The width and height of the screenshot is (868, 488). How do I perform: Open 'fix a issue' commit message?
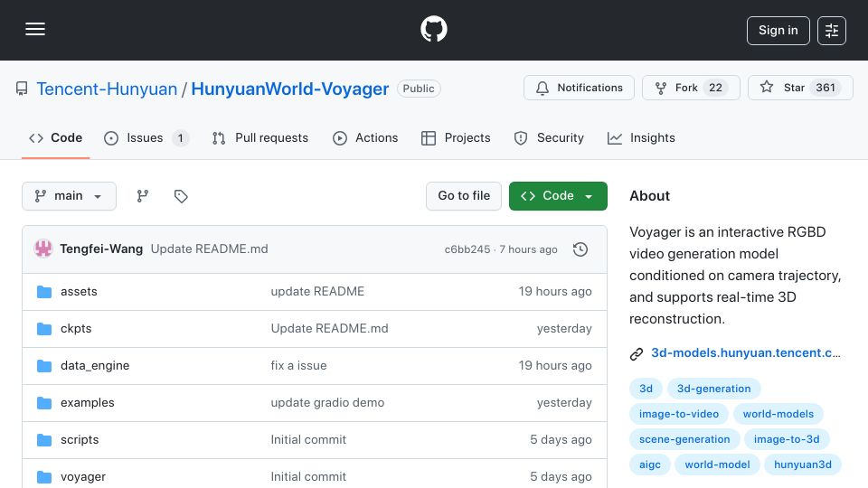click(x=298, y=366)
